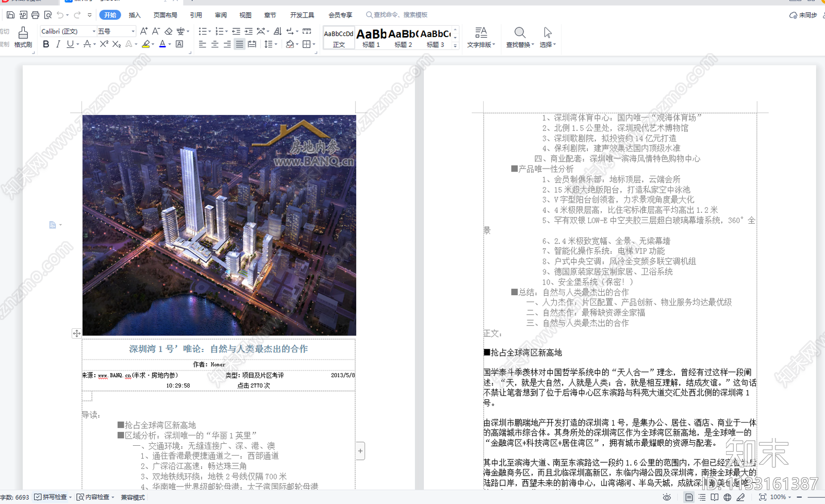
Task: Switch to the 开始 tab
Action: coord(110,15)
